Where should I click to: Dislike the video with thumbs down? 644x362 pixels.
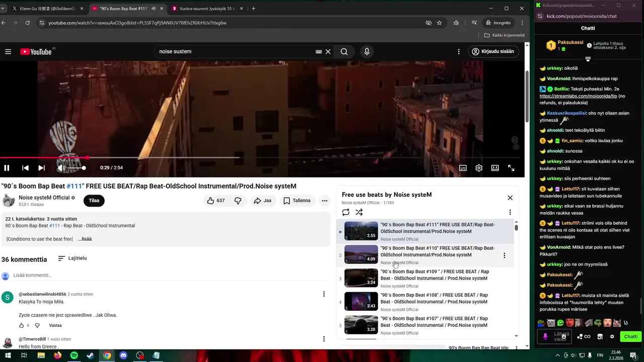pyautogui.click(x=238, y=201)
